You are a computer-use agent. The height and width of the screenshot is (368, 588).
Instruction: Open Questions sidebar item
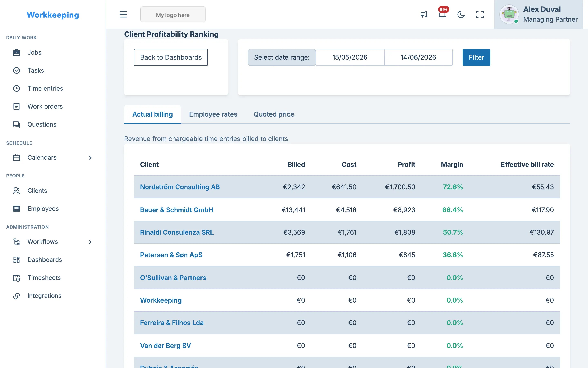[x=42, y=124]
